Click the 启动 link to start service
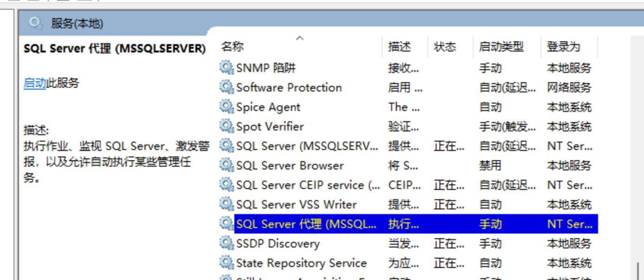 35,83
